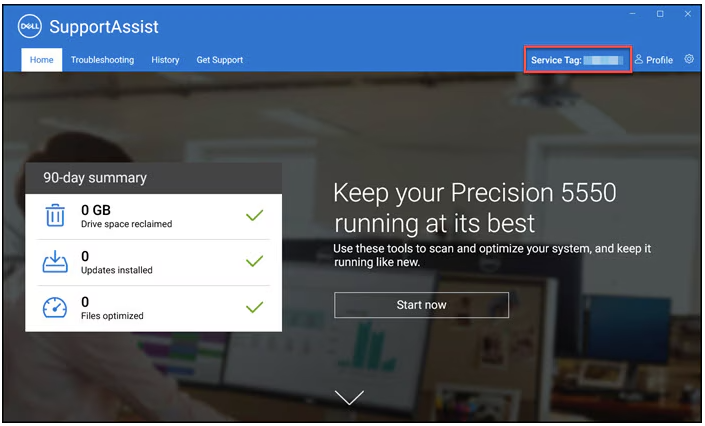
Task: Click the updates installed download icon
Action: point(55,262)
